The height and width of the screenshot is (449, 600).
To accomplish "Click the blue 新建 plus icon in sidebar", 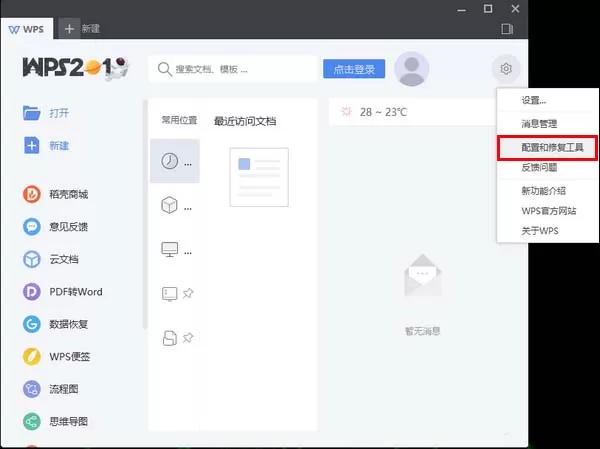I will tap(31, 145).
